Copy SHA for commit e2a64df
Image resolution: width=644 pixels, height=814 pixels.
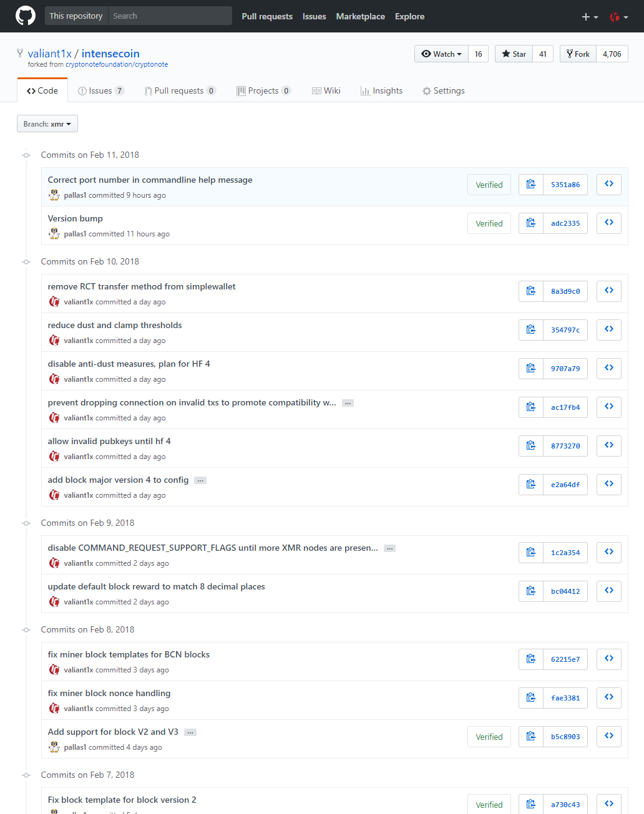tap(531, 485)
